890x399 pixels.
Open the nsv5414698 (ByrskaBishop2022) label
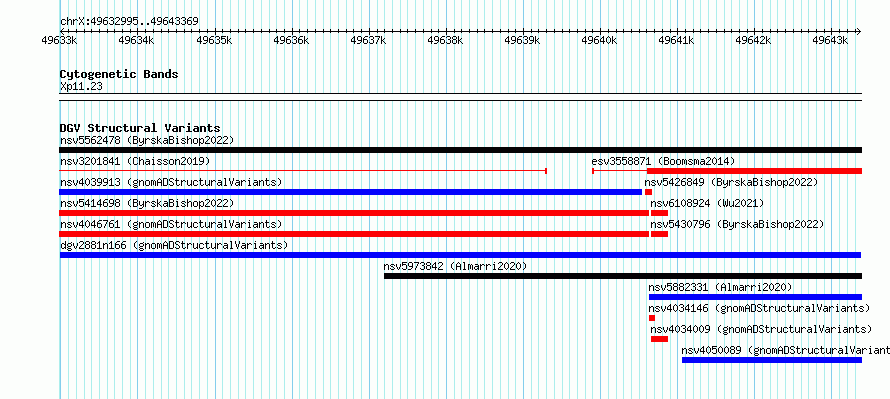[146, 203]
